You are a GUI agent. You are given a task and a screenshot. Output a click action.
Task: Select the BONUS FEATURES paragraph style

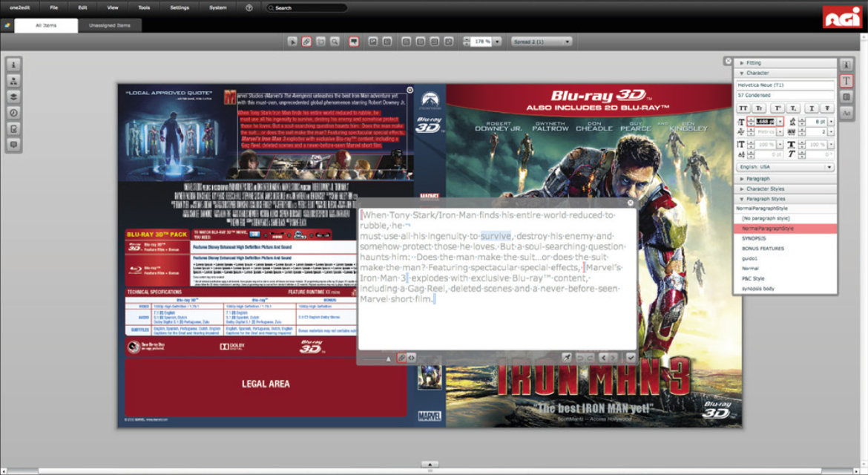coord(785,249)
